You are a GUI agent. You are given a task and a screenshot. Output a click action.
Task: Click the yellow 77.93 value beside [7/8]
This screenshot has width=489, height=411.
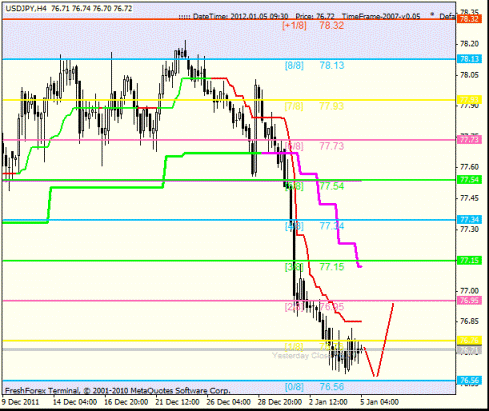pos(332,106)
